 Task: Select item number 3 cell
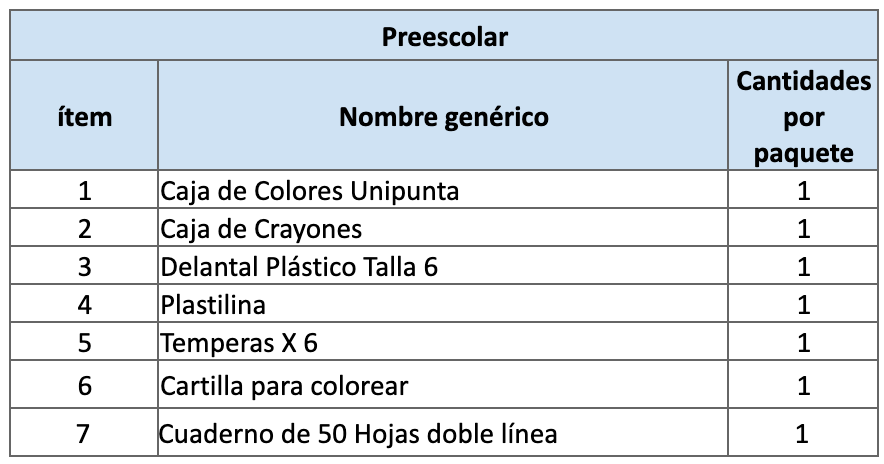pos(84,267)
